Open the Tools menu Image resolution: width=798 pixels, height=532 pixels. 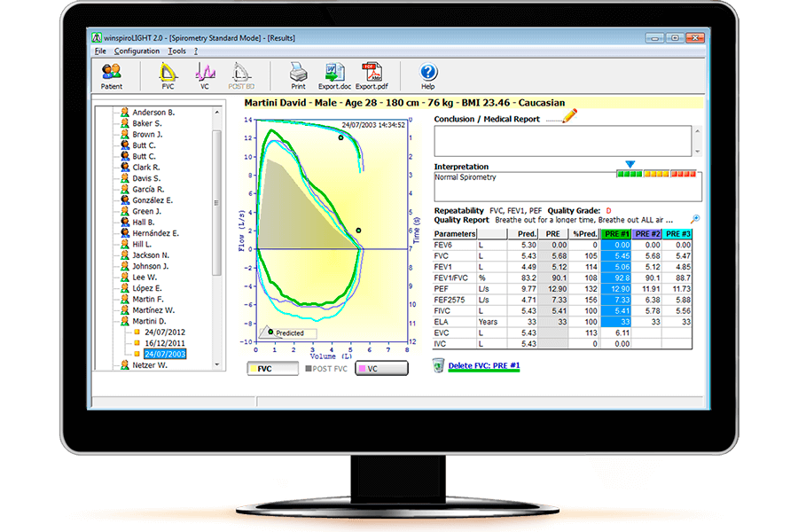tap(176, 50)
